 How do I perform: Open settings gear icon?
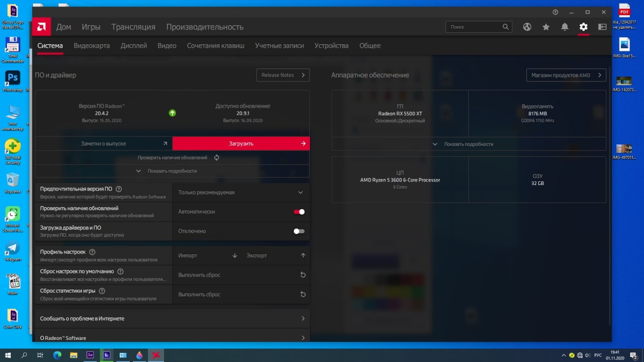[584, 27]
